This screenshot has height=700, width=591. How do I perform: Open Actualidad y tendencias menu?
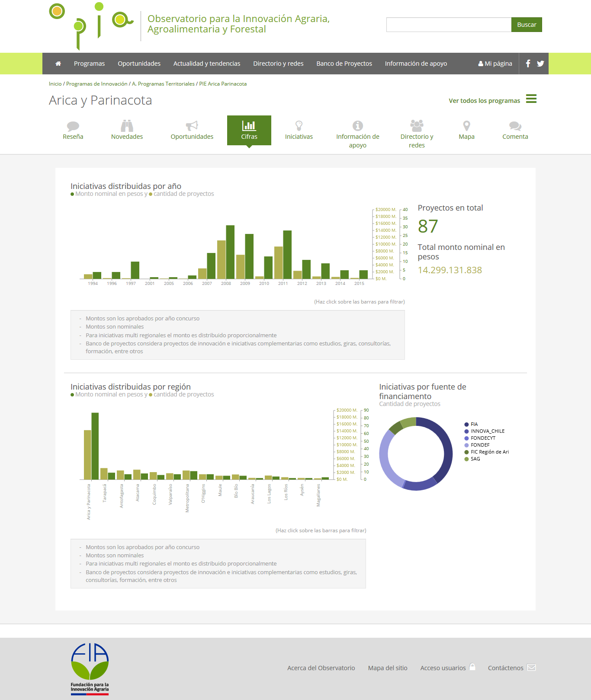pos(207,64)
